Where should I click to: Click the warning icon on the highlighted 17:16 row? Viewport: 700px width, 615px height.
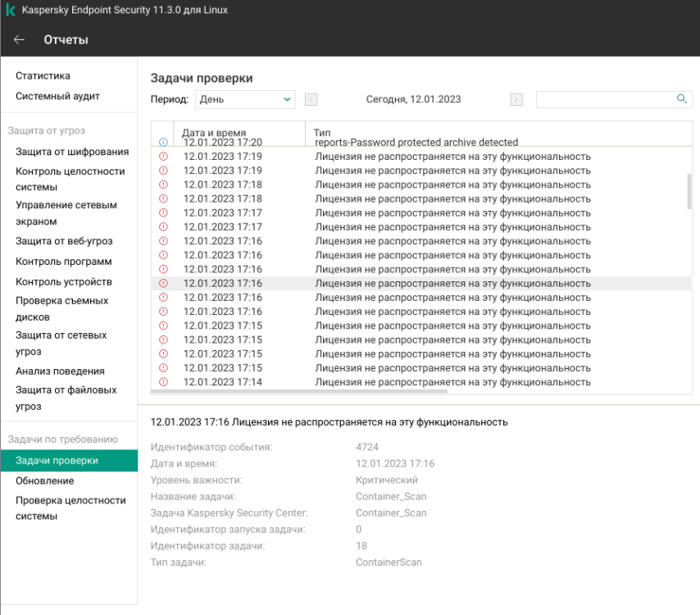[163, 283]
